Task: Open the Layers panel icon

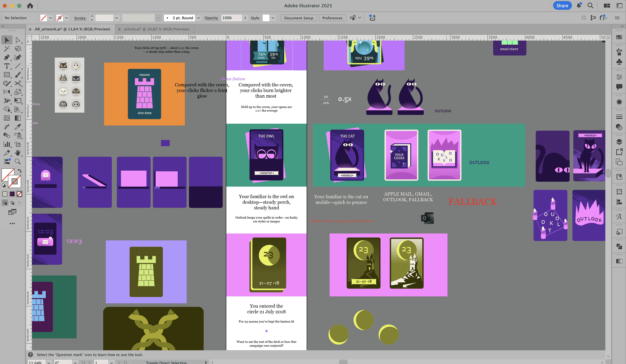Action: point(619,142)
